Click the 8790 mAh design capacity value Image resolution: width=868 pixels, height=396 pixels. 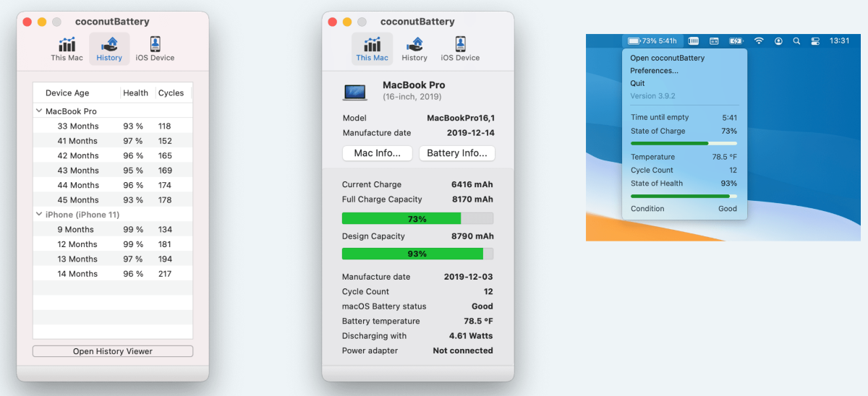[472, 236]
